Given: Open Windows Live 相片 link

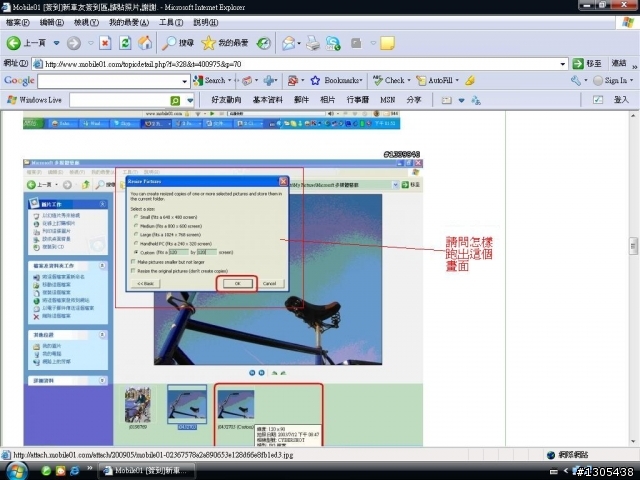Looking at the screenshot, I should [327, 100].
